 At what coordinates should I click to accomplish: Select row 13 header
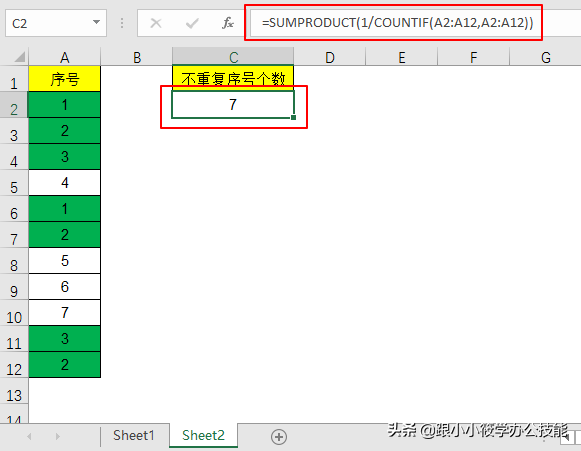pyautogui.click(x=14, y=391)
